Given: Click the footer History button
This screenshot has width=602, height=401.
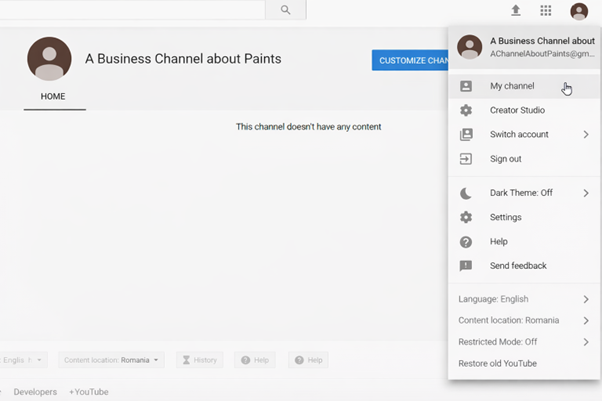Looking at the screenshot, I should pyautogui.click(x=199, y=360).
